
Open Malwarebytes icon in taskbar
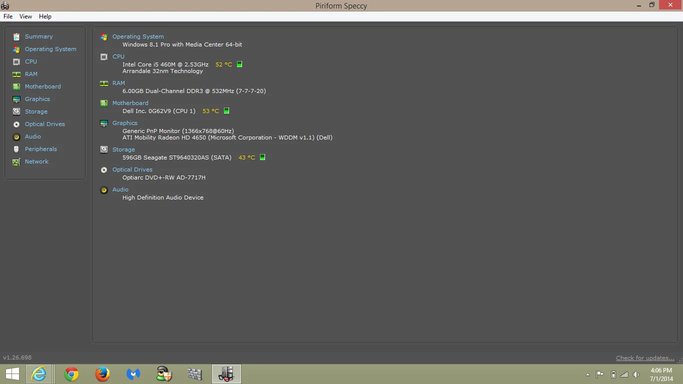coord(133,374)
